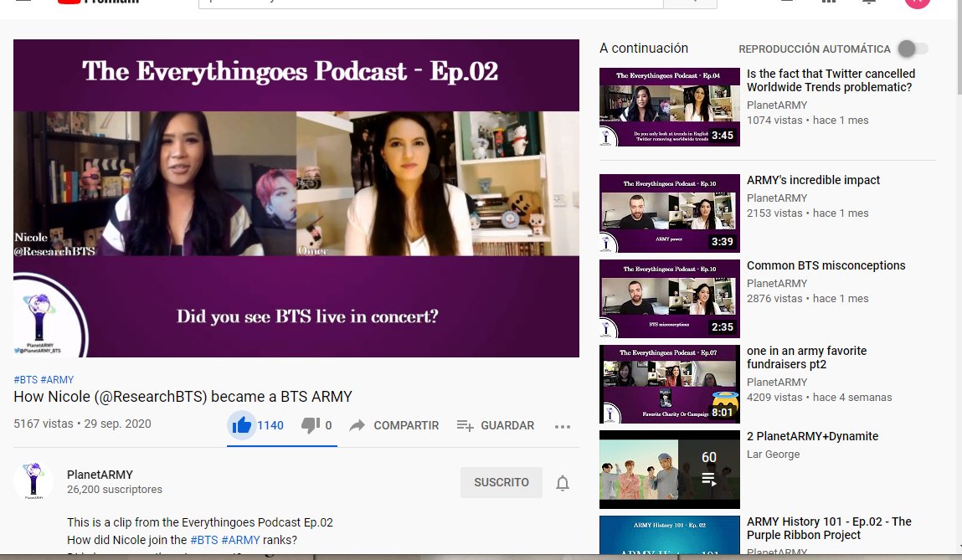Open the "Is the fact that Twitter cancelled" title

831,80
